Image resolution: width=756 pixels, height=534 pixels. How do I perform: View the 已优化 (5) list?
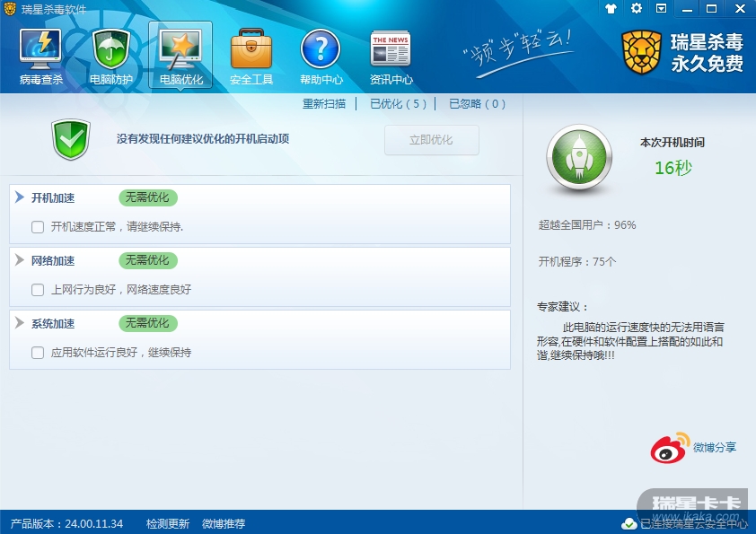pos(398,103)
